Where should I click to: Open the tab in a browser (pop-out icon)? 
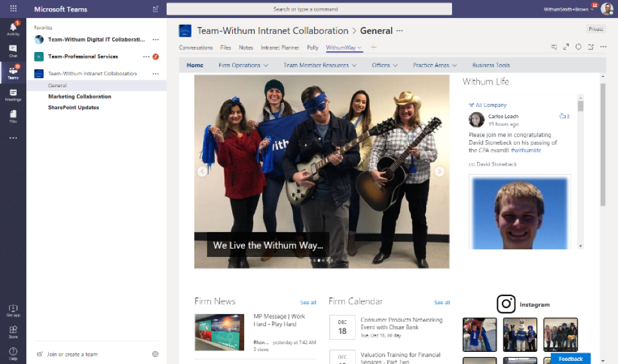click(x=591, y=47)
